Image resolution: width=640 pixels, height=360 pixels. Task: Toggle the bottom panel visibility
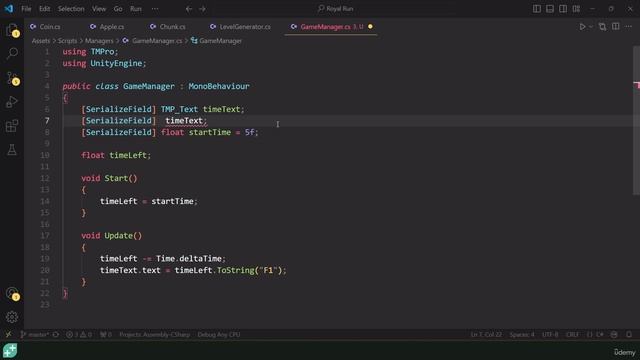coord(550,9)
